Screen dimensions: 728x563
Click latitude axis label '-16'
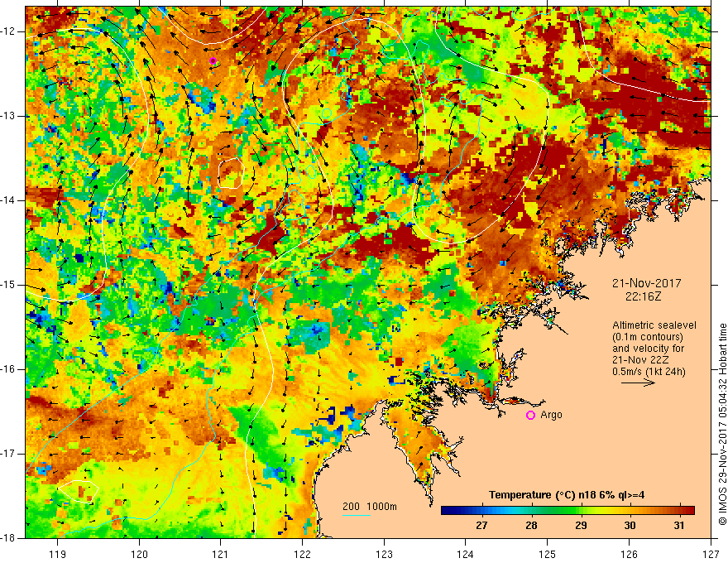pos(8,369)
